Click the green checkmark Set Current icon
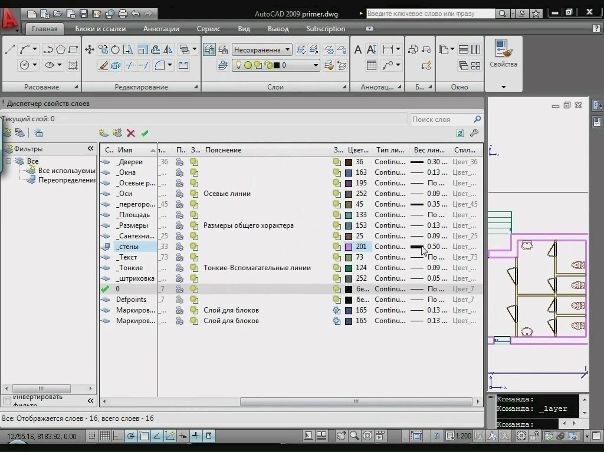Image resolution: width=604 pixels, height=452 pixels. pos(145,132)
